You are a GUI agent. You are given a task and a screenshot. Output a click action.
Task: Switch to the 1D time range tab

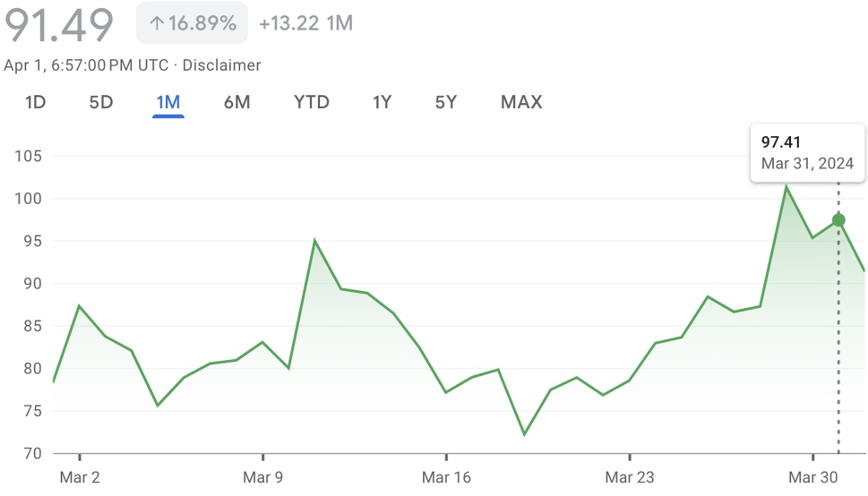pos(35,102)
